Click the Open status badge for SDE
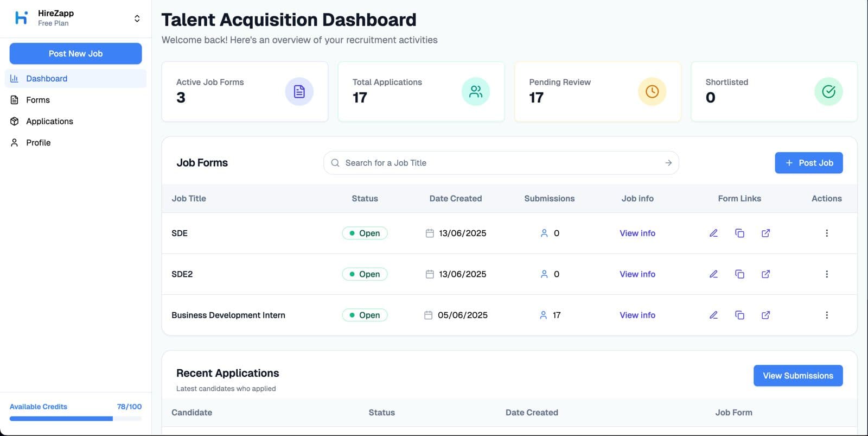 pos(365,233)
